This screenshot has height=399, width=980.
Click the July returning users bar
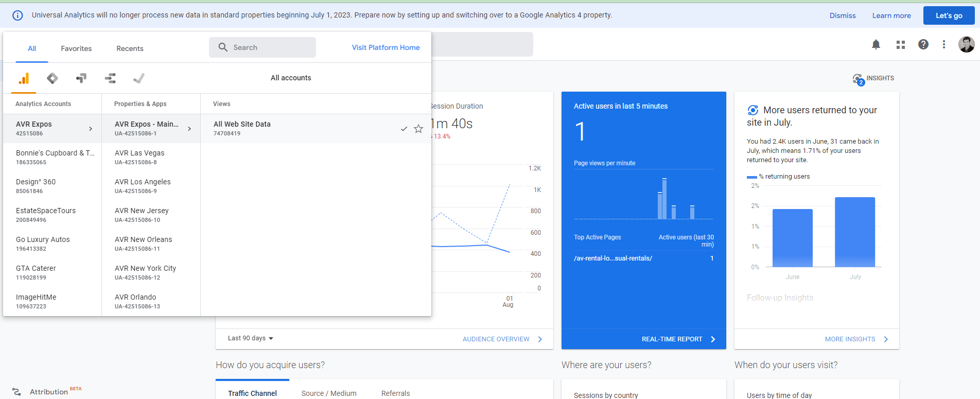[855, 232]
